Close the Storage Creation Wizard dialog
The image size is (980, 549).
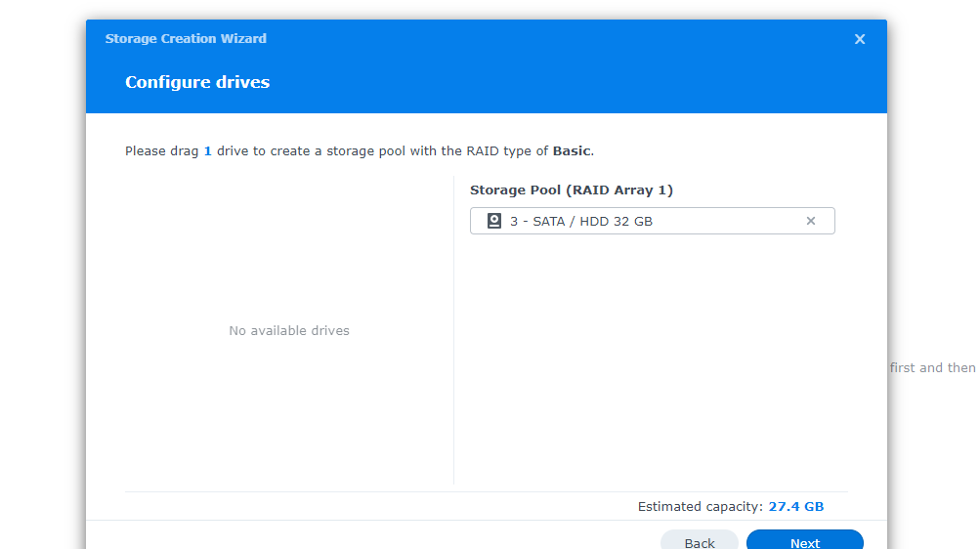point(860,39)
